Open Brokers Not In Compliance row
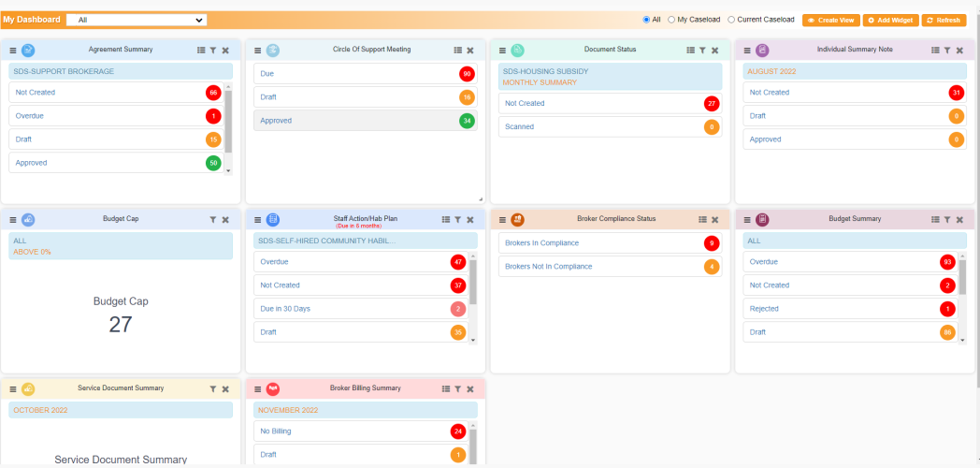Viewport: 980px width, 468px height. [x=548, y=267]
